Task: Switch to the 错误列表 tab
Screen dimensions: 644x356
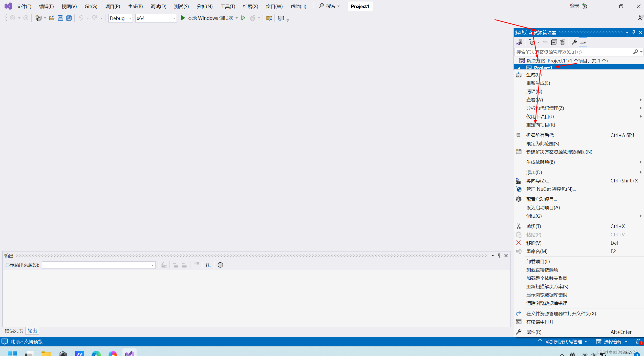Action: 13,330
